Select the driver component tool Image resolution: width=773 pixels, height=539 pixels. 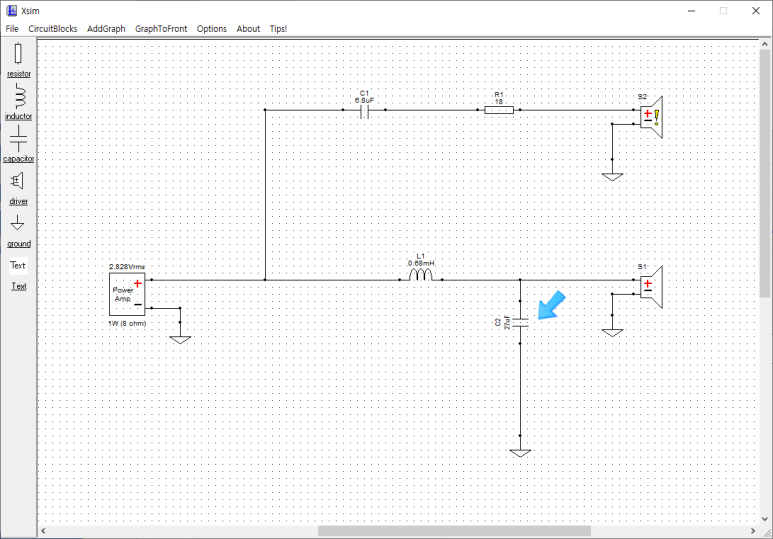pos(18,188)
